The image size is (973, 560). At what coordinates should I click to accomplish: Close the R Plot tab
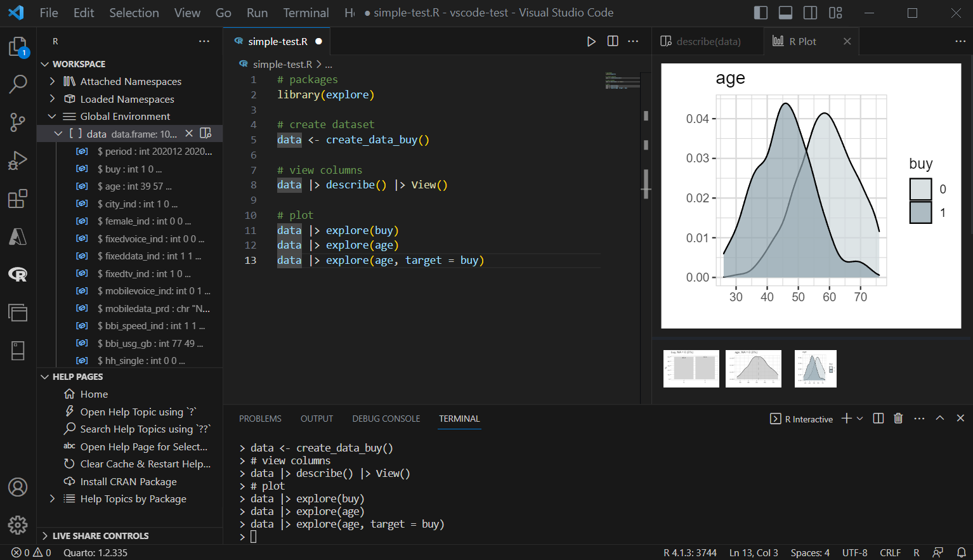847,41
